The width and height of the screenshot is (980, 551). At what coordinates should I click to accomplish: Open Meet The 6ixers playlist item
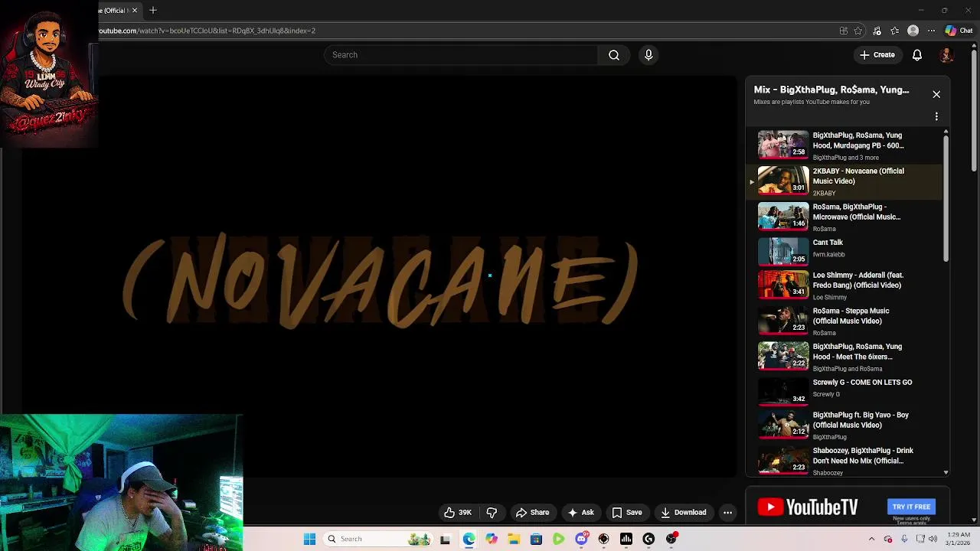click(x=845, y=357)
